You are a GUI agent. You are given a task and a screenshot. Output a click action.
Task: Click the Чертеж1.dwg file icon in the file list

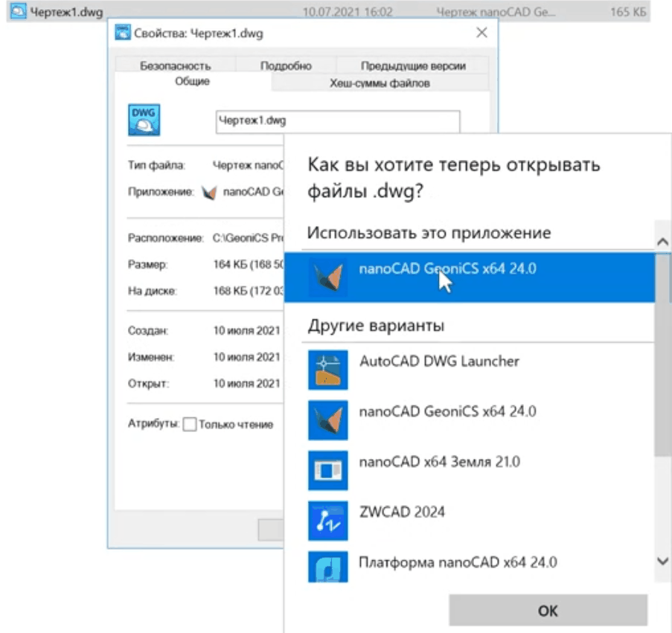pyautogui.click(x=18, y=13)
